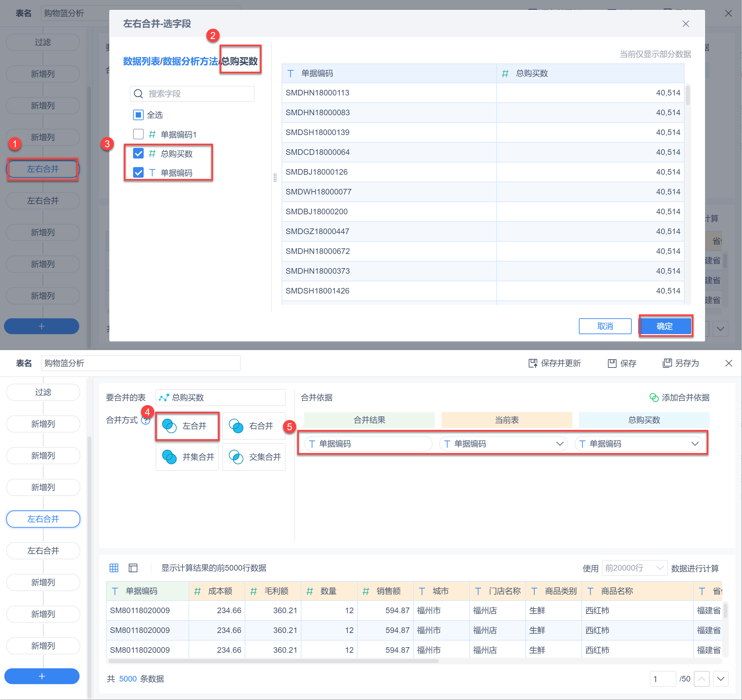This screenshot has width=742, height=700.
Task: Toggle the 全选 checkbox
Action: pos(138,115)
